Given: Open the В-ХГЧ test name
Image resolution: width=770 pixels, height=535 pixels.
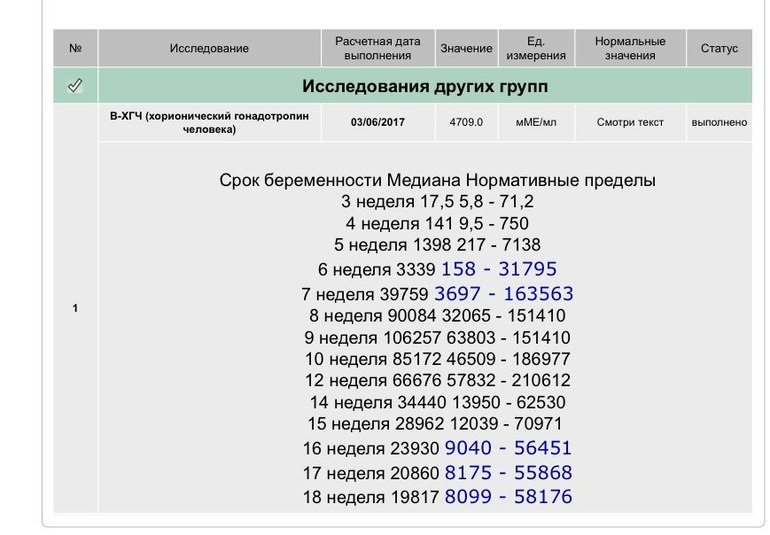Looking at the screenshot, I should [209, 123].
